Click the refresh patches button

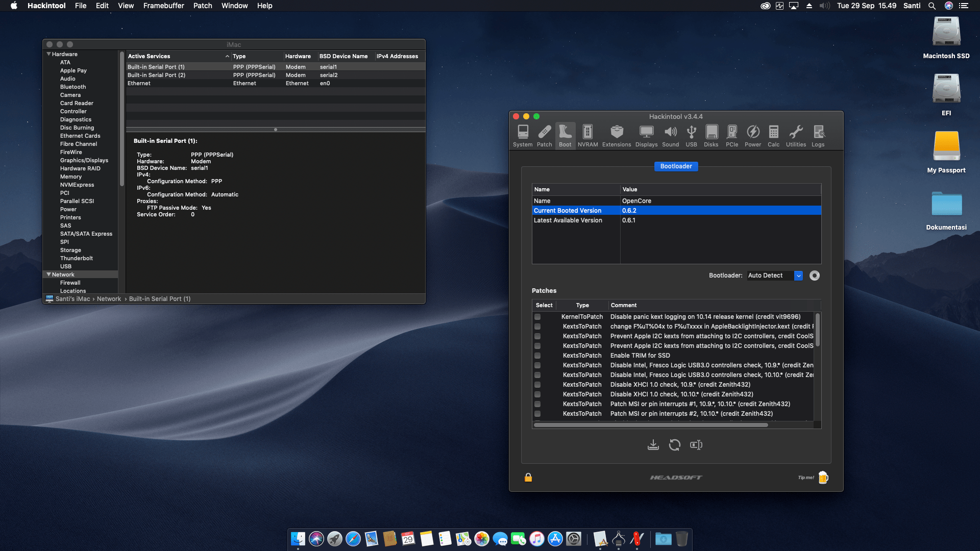click(x=675, y=444)
